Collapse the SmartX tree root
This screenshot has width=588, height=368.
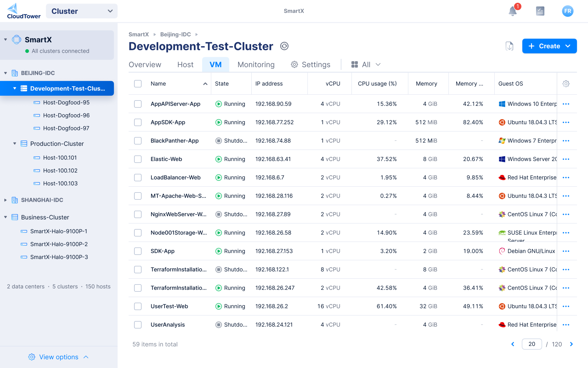pos(5,39)
